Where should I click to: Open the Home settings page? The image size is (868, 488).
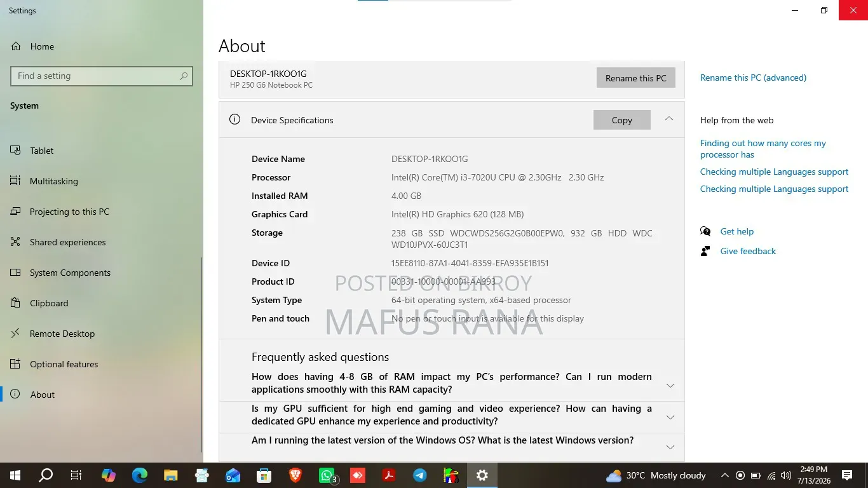click(42, 46)
